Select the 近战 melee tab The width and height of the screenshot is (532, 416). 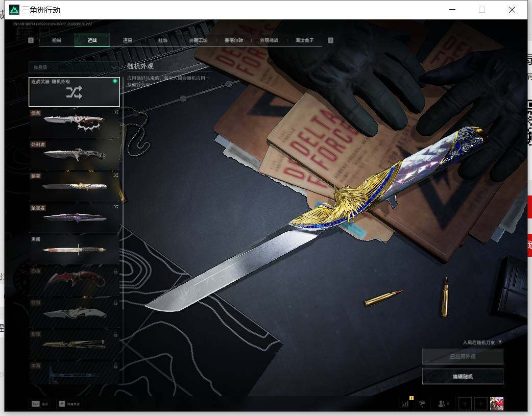coord(92,40)
